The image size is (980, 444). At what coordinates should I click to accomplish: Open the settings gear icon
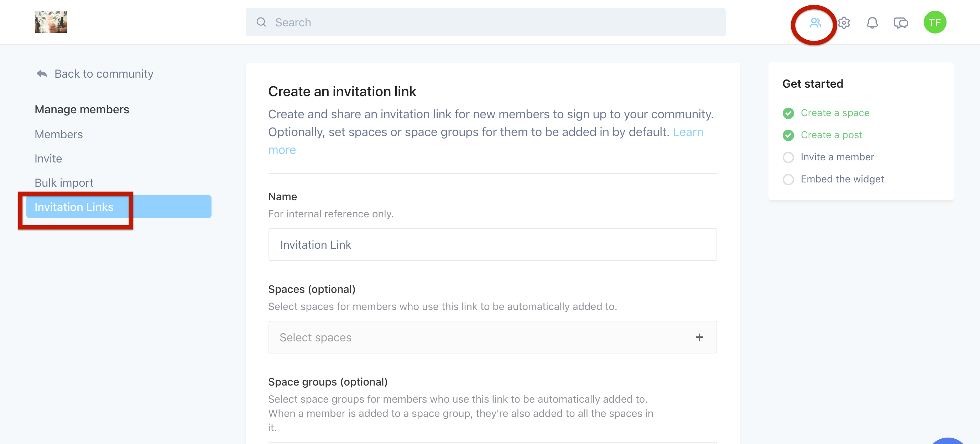844,23
